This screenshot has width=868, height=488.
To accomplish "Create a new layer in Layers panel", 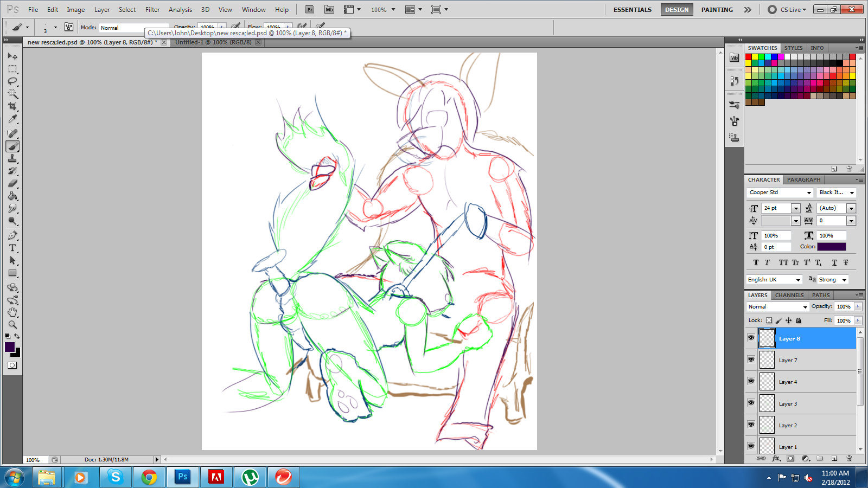I will click(834, 458).
